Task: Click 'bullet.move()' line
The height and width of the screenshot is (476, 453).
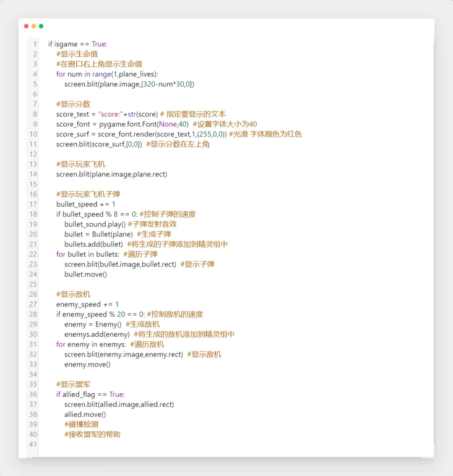Action: tap(86, 275)
